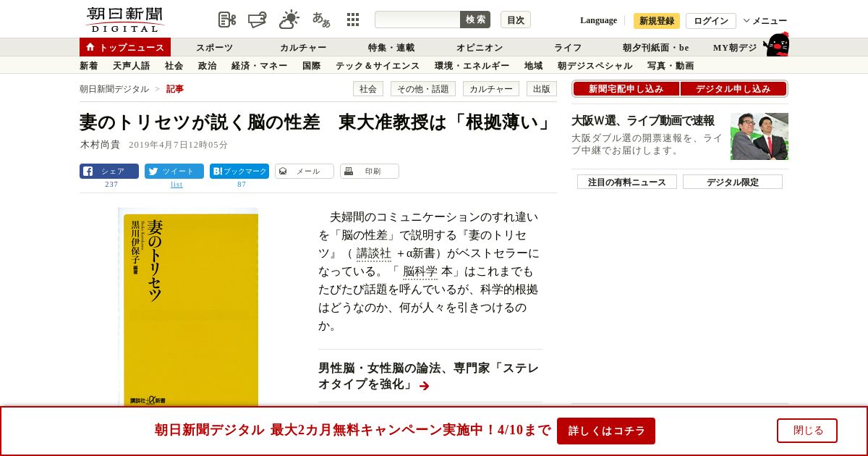This screenshot has width=868, height=456.
Task: Click the Osaka election photo thumbnail
Action: [759, 136]
